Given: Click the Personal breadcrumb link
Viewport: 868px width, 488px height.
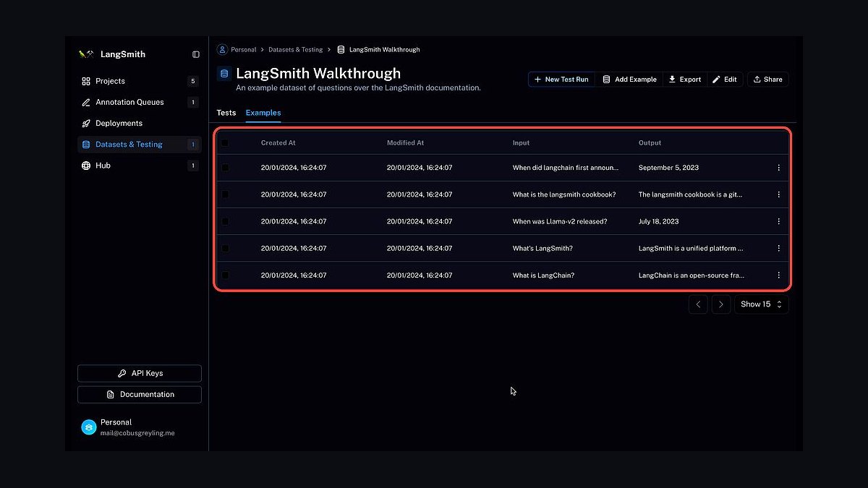Looking at the screenshot, I should tap(244, 50).
